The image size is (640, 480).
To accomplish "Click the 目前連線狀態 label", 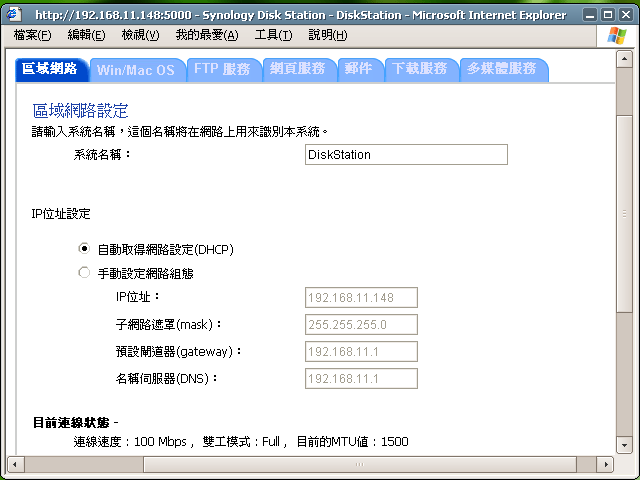I will tap(71, 422).
